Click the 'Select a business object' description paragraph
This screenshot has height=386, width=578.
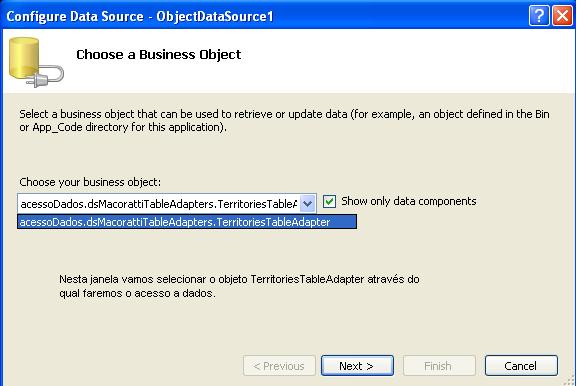284,121
